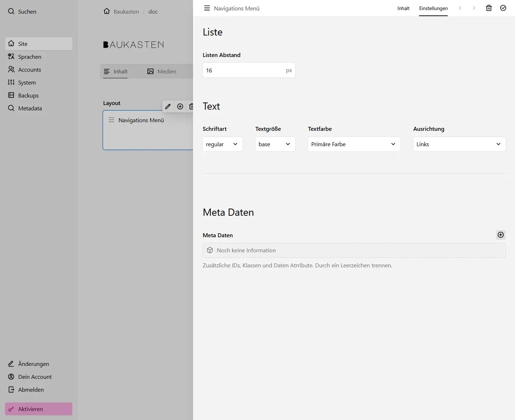Image resolution: width=515 pixels, height=420 pixels.
Task: Click the Abmelden logout link
Action: click(31, 390)
